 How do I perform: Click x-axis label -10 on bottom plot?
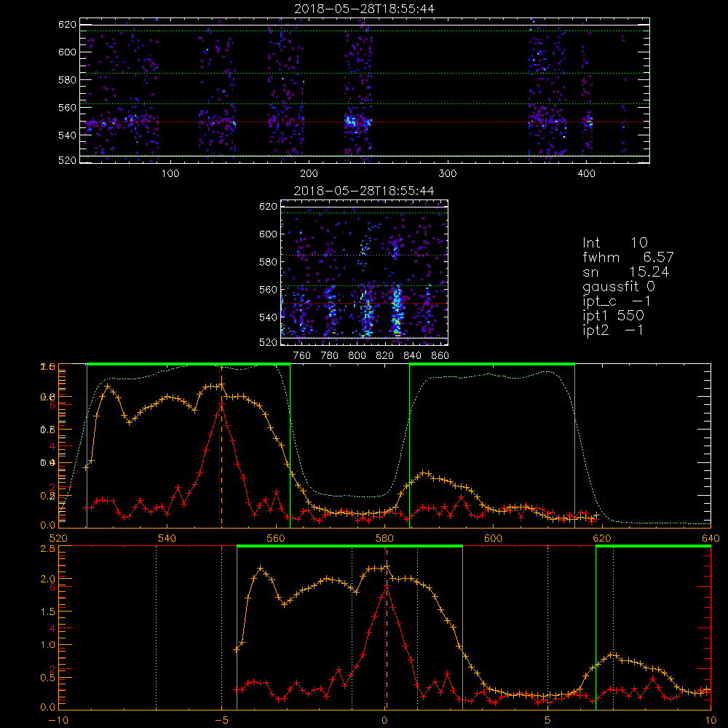(58, 721)
